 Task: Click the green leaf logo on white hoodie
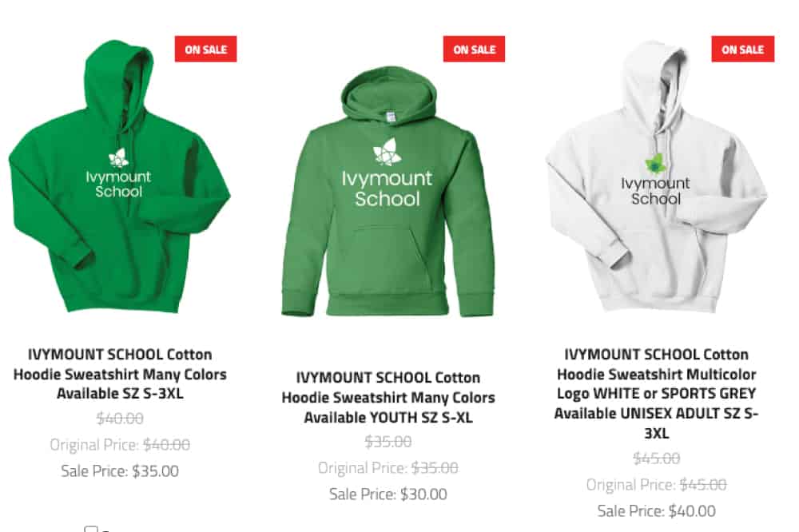tap(655, 164)
